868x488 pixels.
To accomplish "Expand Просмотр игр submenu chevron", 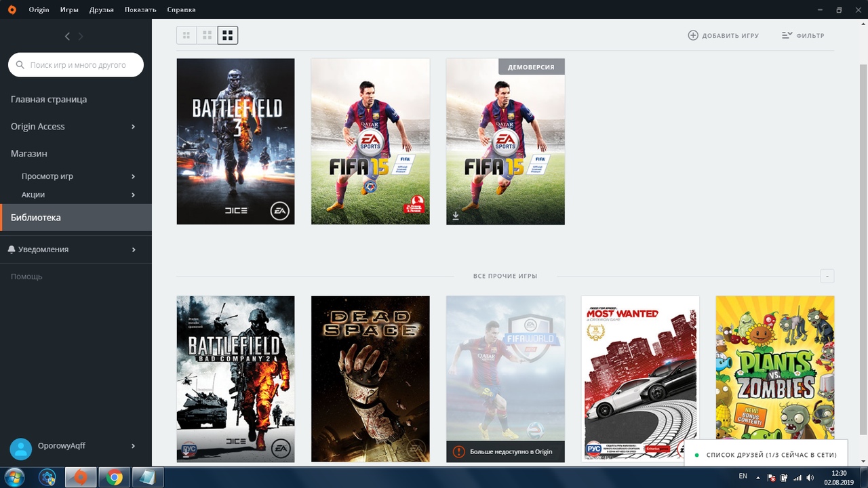I will click(133, 176).
